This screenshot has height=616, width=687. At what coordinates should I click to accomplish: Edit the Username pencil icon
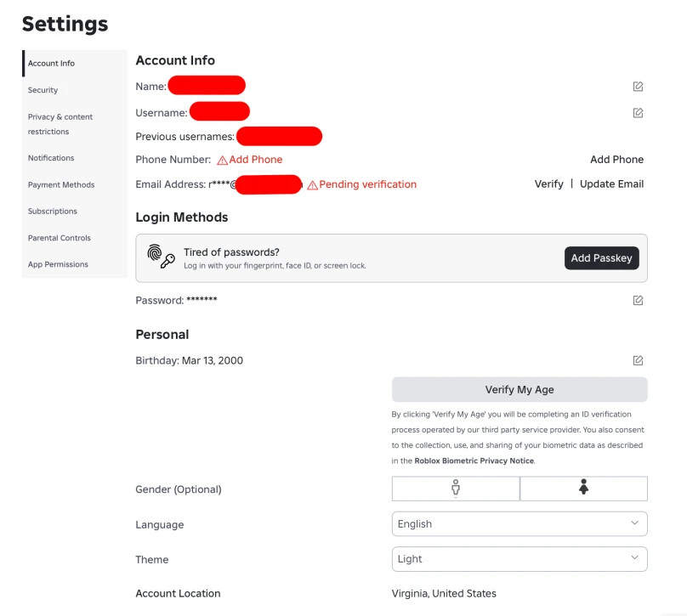pos(638,113)
